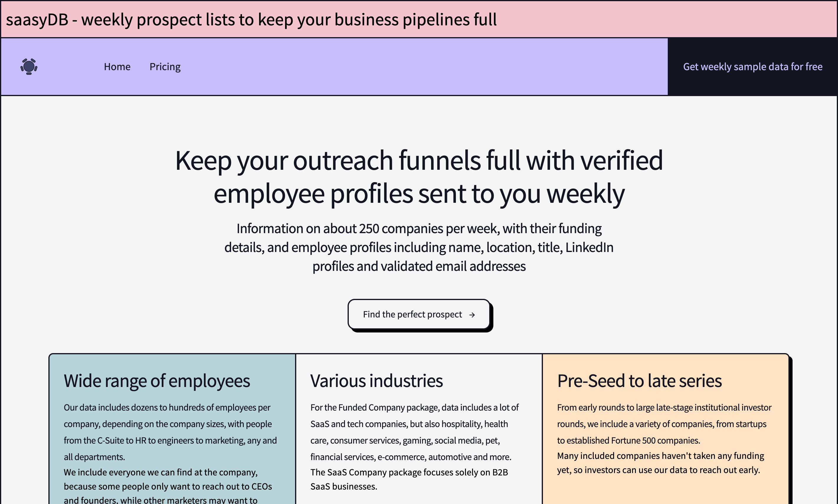Click the For the Funded Company package paragraph
This screenshot has height=504, width=838.
point(414,432)
